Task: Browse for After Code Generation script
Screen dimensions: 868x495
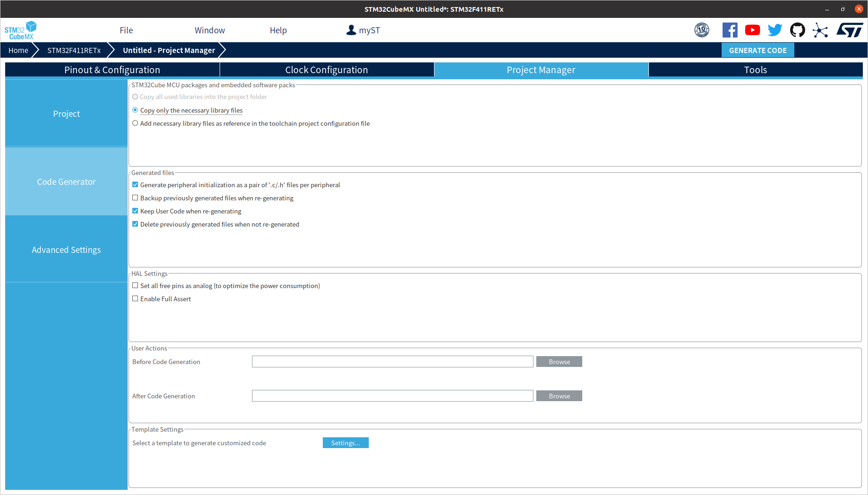Action: 559,396
